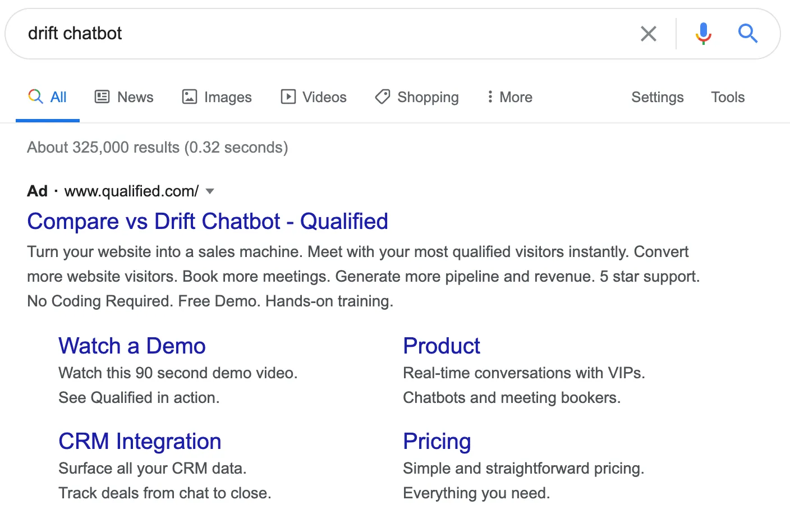This screenshot has width=790, height=532.
Task: Open the News results tab
Action: (x=135, y=97)
